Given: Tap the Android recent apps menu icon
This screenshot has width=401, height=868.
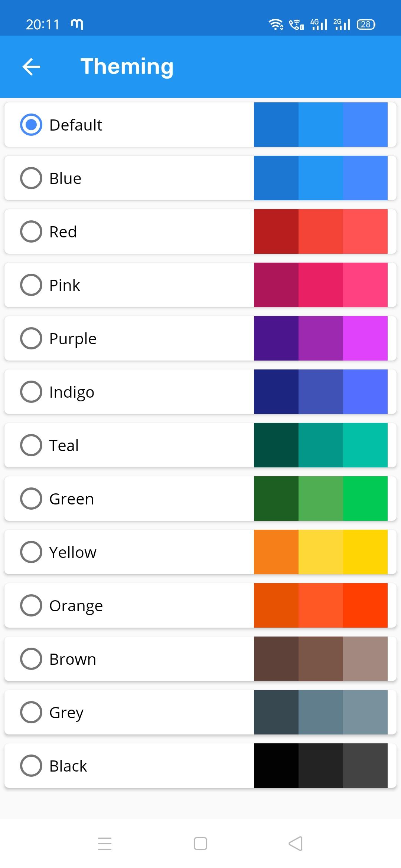Looking at the screenshot, I should [105, 843].
